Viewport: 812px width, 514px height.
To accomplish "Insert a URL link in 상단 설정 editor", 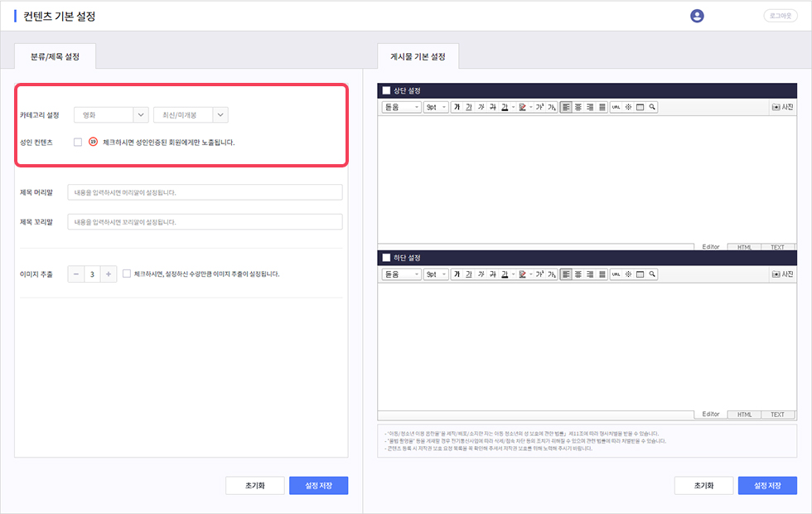I will coord(616,107).
